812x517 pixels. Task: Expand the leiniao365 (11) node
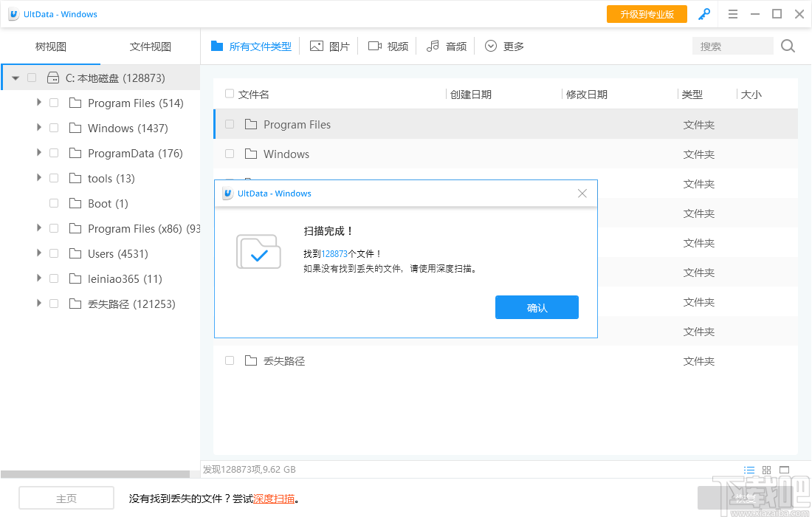point(39,278)
